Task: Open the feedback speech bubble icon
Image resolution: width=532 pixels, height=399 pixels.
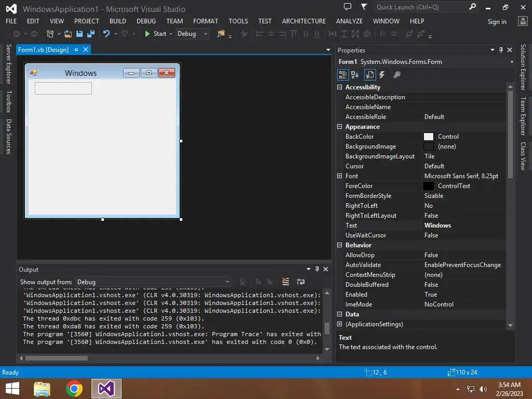Action: coord(348,6)
